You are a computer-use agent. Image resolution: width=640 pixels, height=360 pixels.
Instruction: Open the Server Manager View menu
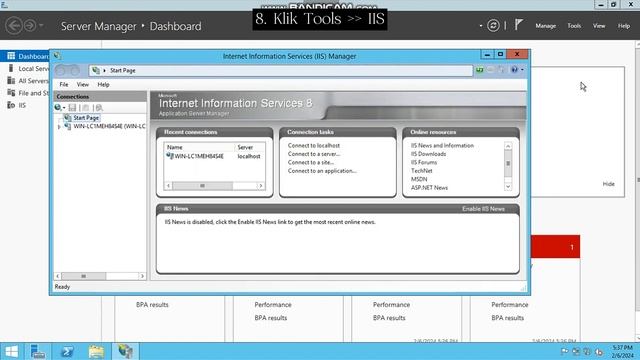pos(599,26)
